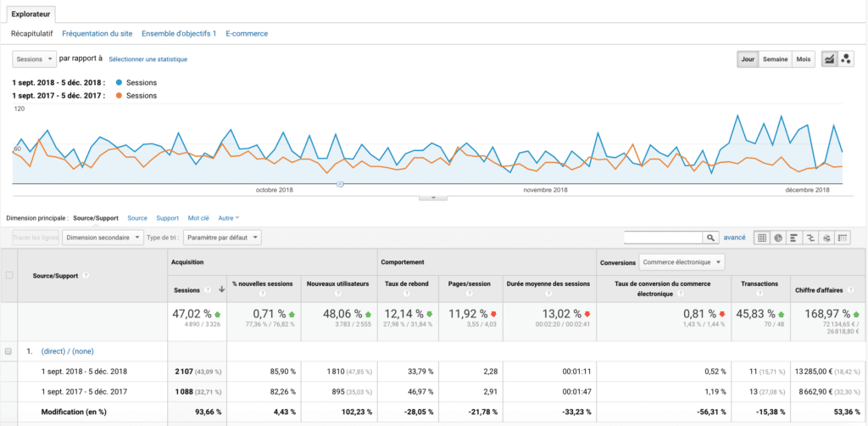Switch to the E-commerce tab
Image resolution: width=868 pixels, height=426 pixels.
(247, 33)
